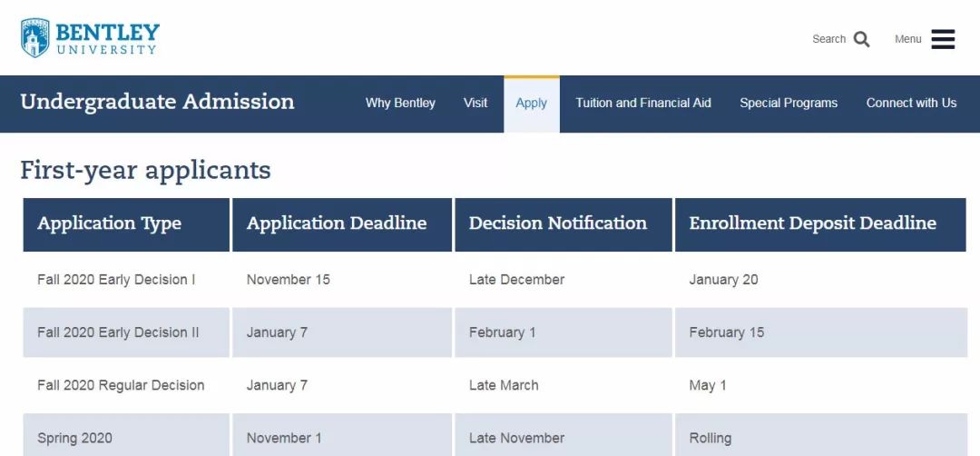Select Connect with Us nav item
Viewport: 980px width, 456px height.
tap(911, 104)
